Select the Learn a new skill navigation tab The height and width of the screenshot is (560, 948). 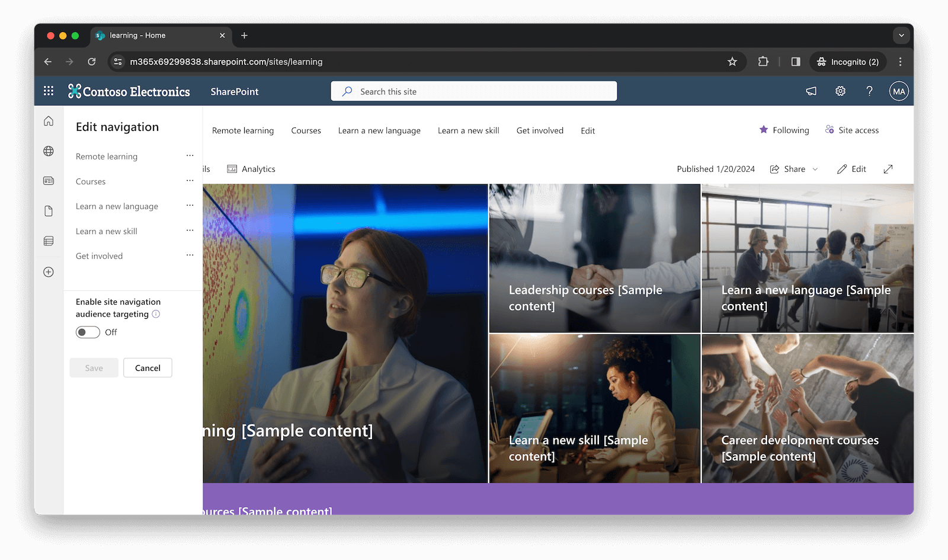(468, 130)
